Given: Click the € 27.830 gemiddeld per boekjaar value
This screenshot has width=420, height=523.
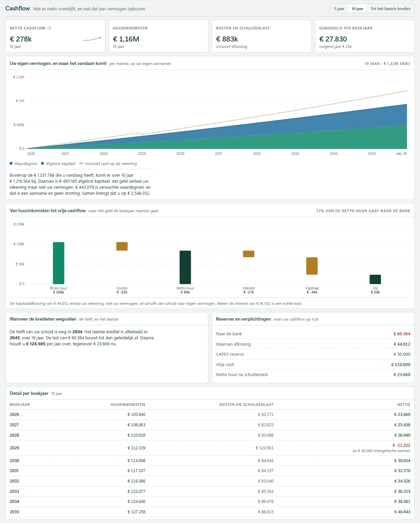Looking at the screenshot, I should (x=333, y=39).
